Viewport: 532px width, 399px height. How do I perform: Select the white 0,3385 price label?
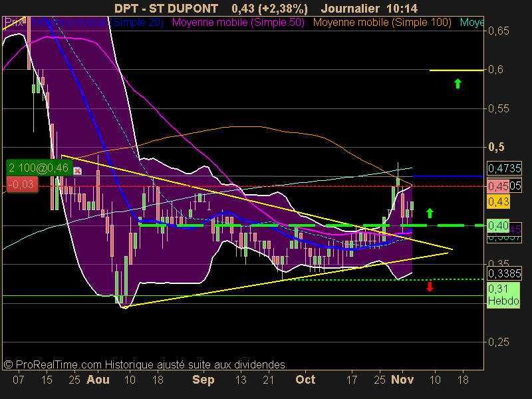504,273
